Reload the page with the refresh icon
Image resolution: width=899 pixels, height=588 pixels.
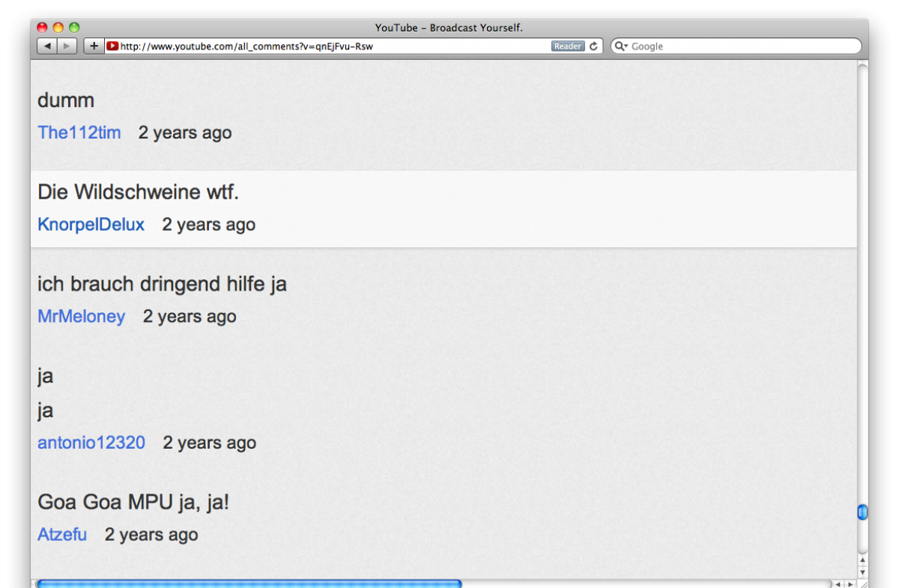coord(594,46)
